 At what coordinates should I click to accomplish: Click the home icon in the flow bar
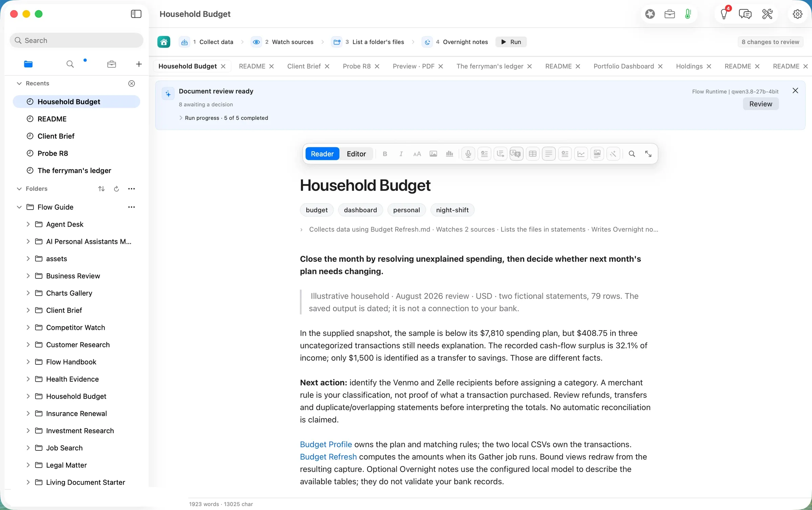164,42
